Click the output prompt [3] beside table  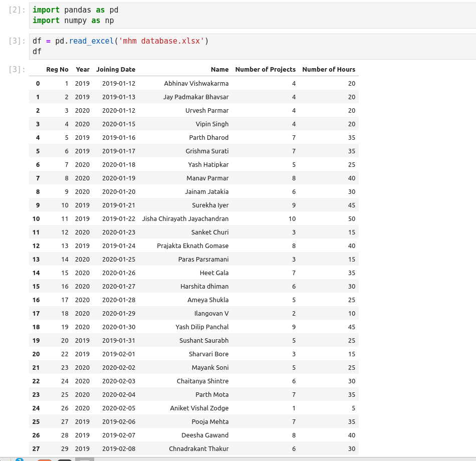[x=17, y=70]
